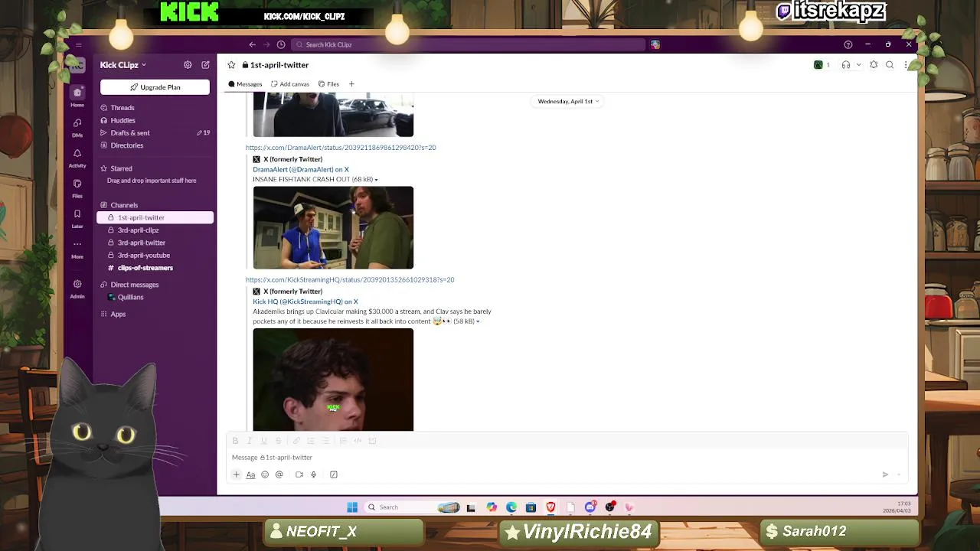
Task: Open the clips-of-streamers channel
Action: (155, 268)
